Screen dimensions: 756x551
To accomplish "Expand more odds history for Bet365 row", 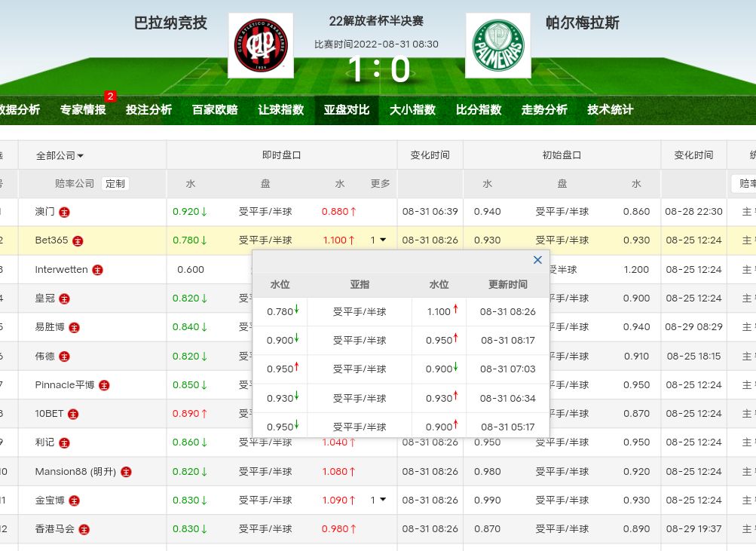I will [378, 240].
